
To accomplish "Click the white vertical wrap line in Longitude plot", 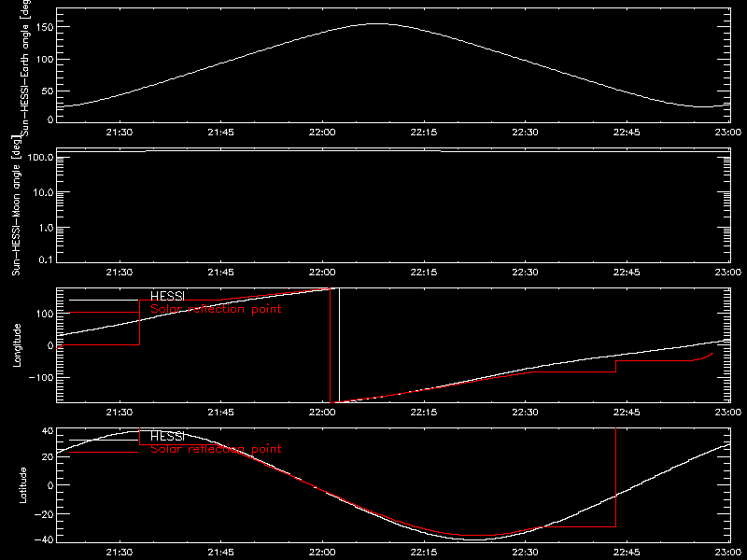I will point(339,345).
